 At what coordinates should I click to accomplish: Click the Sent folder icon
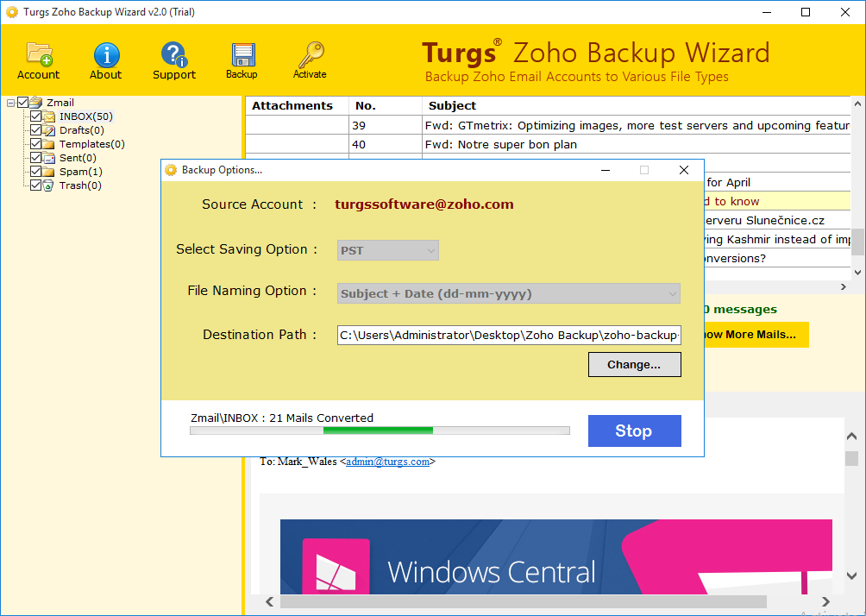(x=49, y=158)
